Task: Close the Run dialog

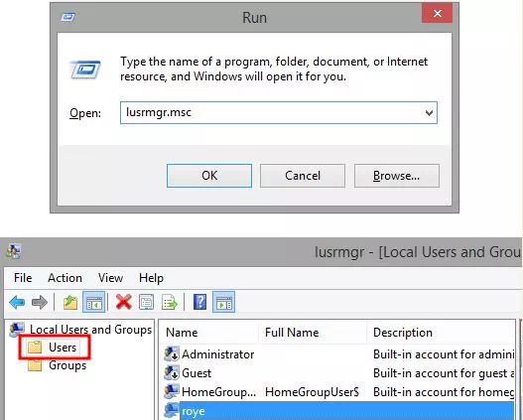Action: tap(437, 13)
